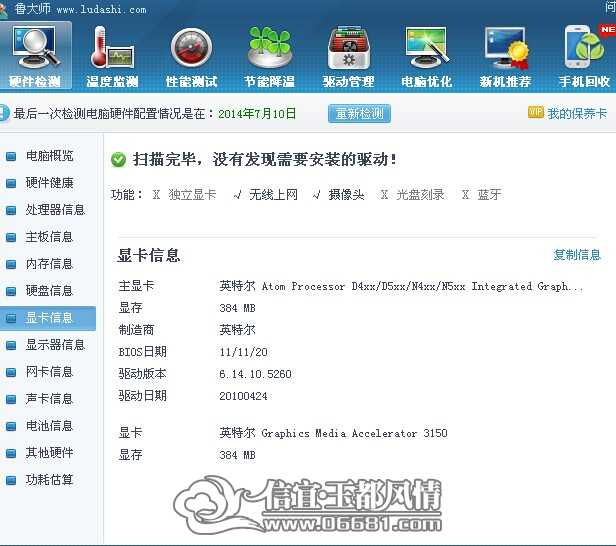The height and width of the screenshot is (546, 616).
Task: Click the Atom Processor graphics card name
Action: point(401,286)
